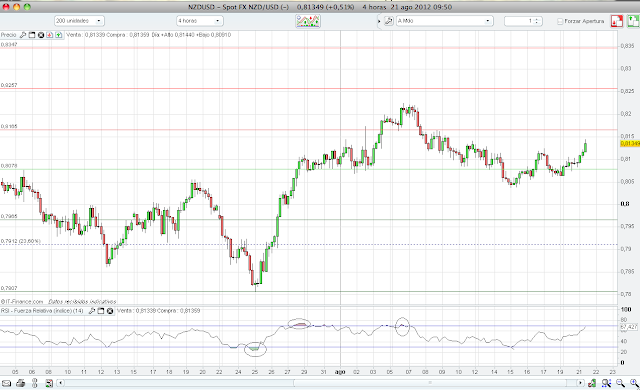This screenshot has width=640, height=390.
Task: Click the quantity stepper field showing 1
Action: [523, 21]
